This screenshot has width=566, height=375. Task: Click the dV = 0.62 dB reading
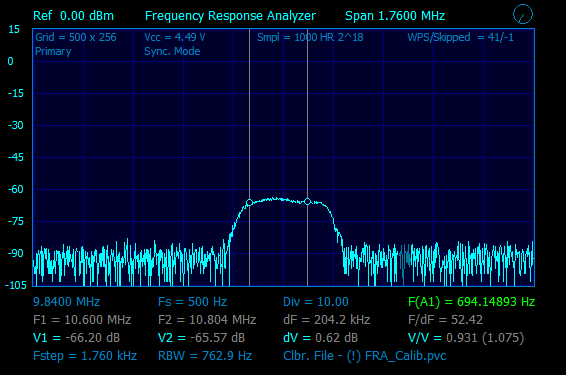click(321, 338)
